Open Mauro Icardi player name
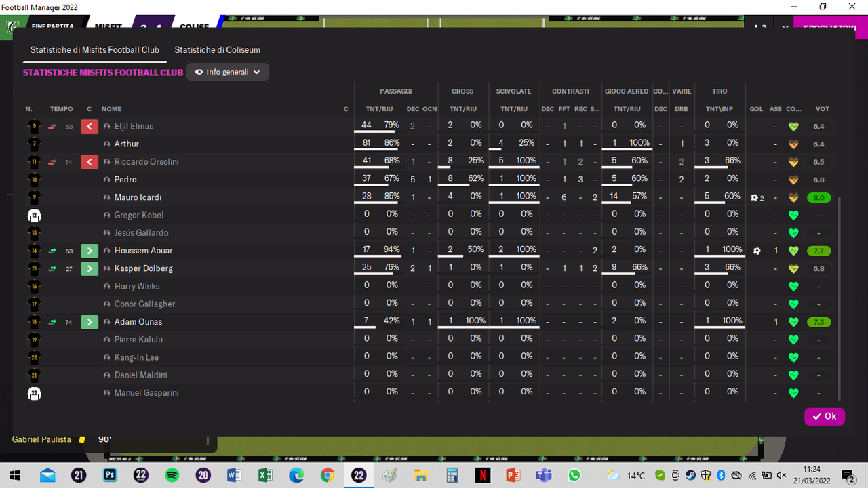 click(138, 197)
